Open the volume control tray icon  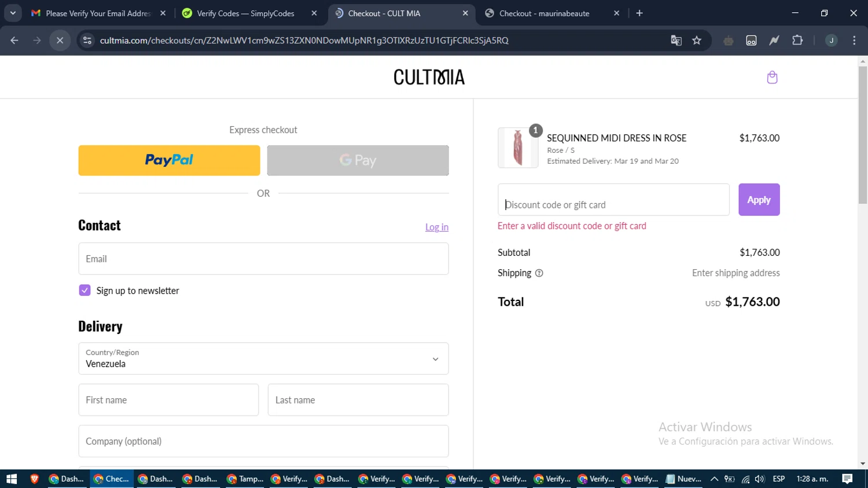click(760, 479)
